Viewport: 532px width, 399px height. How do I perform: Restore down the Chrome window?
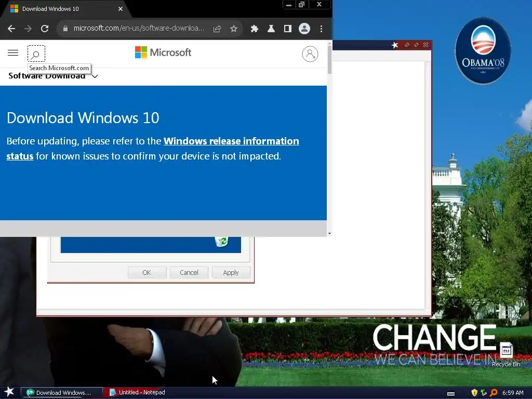pos(302,4)
